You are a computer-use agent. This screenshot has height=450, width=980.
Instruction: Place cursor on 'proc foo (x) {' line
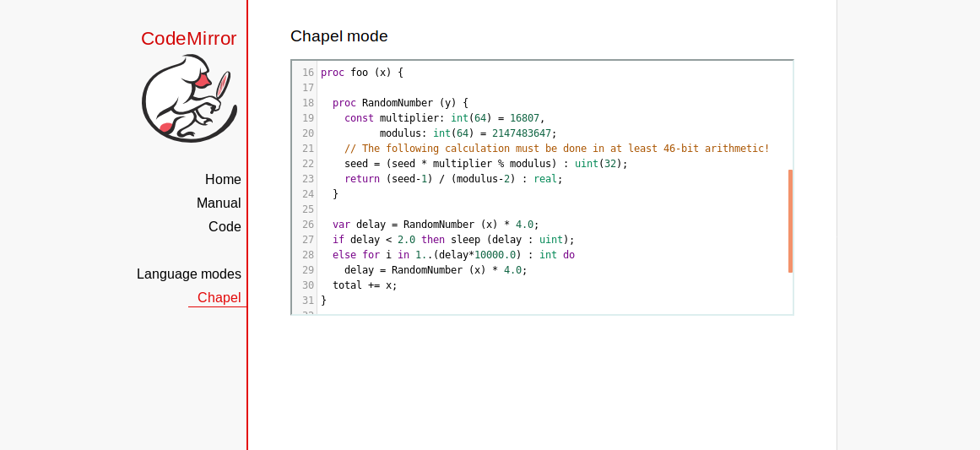(362, 73)
